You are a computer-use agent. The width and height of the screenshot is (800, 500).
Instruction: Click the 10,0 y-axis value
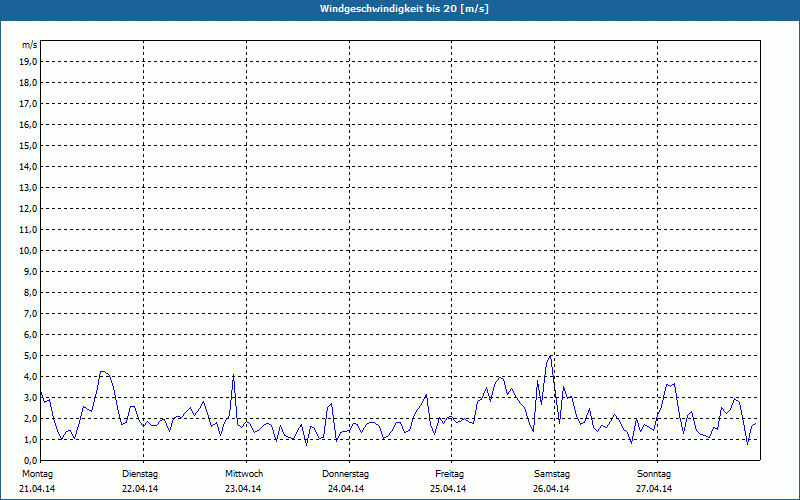(x=29, y=251)
